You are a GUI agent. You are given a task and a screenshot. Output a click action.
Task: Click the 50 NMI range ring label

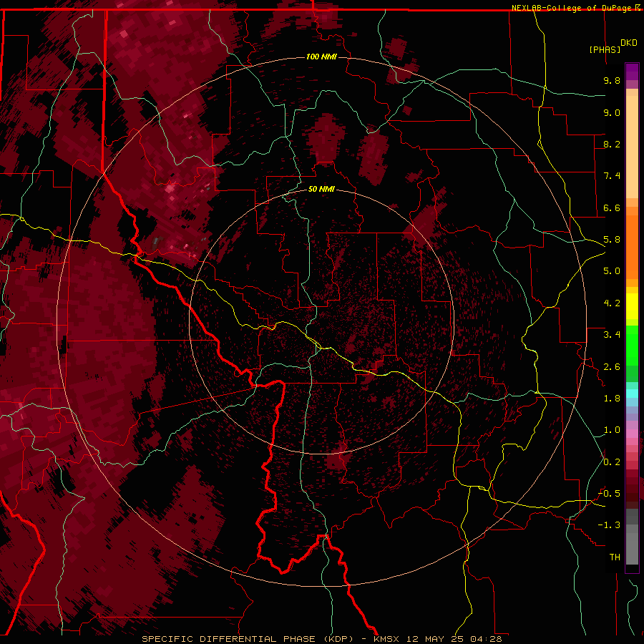[321, 189]
